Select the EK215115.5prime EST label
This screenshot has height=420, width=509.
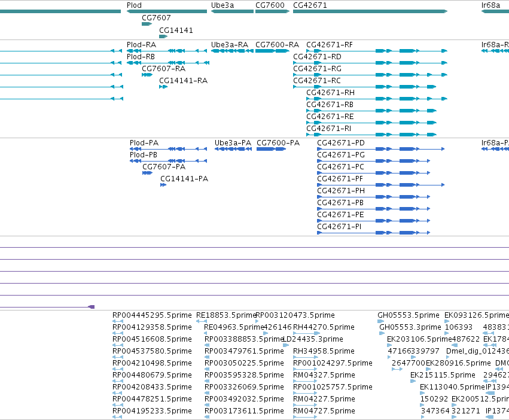tap(443, 375)
